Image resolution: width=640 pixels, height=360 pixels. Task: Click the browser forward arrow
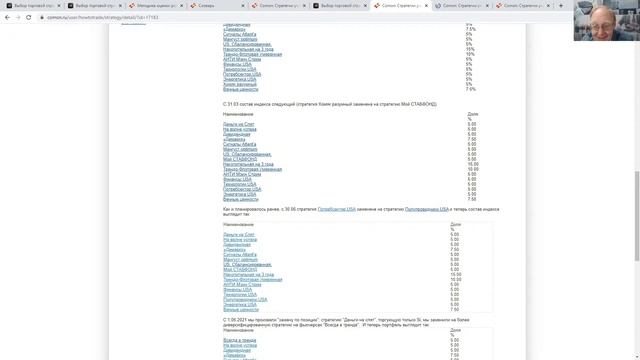[18, 18]
